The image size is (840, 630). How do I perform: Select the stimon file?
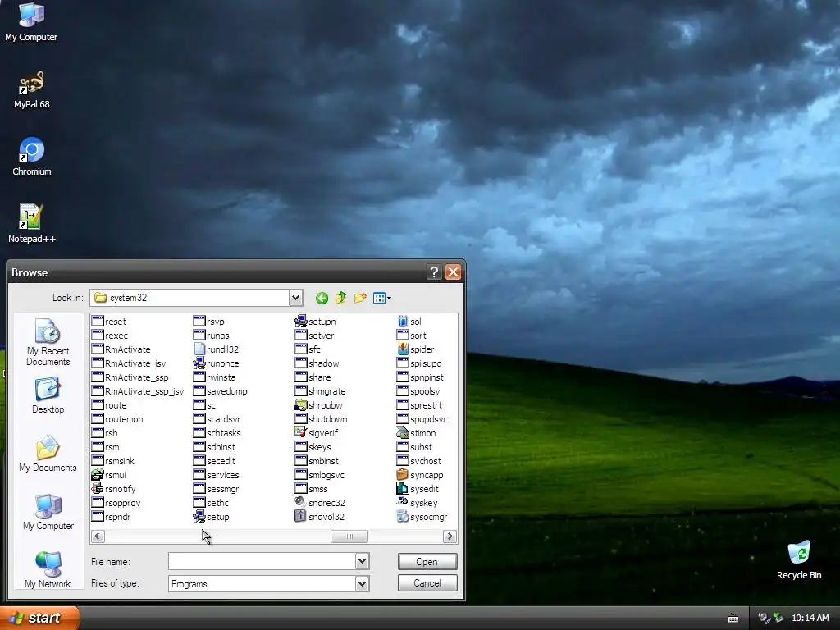click(x=416, y=433)
